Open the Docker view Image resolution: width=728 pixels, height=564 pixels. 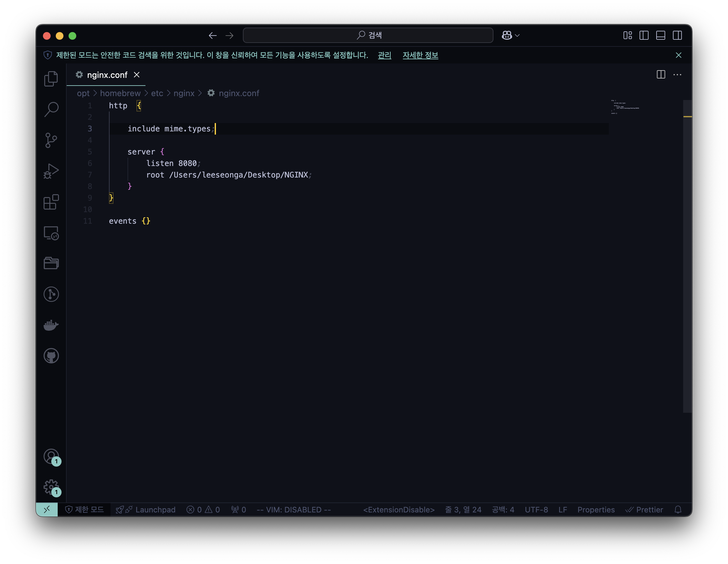pos(51,325)
